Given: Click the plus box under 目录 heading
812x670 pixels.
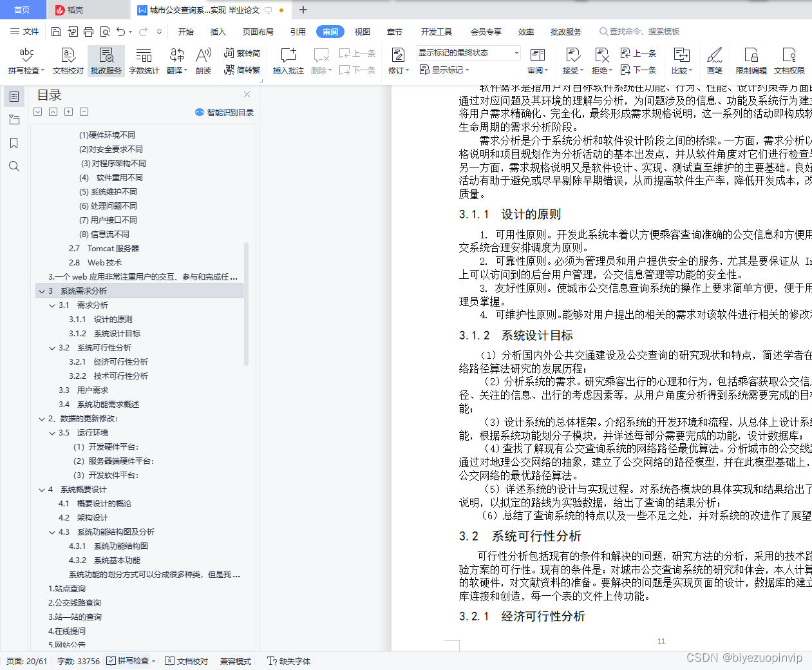Looking at the screenshot, I should click(x=69, y=112).
